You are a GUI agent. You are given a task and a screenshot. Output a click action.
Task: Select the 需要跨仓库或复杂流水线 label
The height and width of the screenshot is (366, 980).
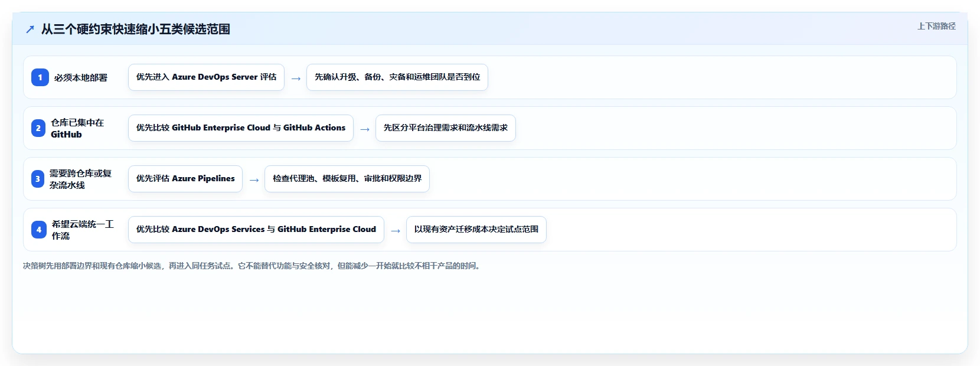coord(80,179)
